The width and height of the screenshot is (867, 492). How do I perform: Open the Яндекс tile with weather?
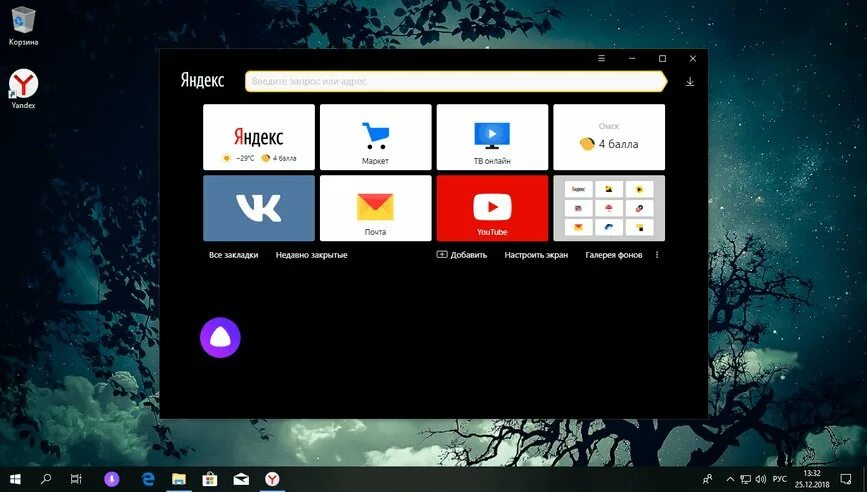(x=259, y=137)
